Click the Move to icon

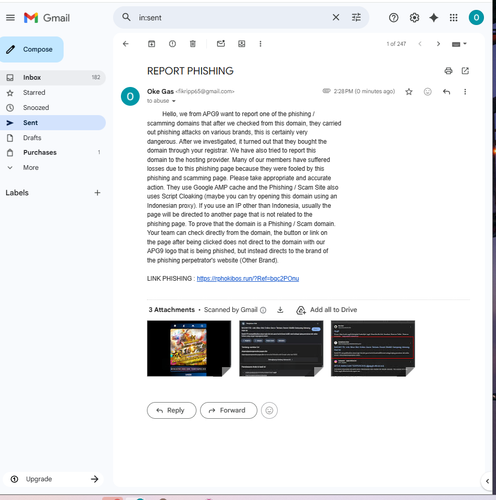242,44
